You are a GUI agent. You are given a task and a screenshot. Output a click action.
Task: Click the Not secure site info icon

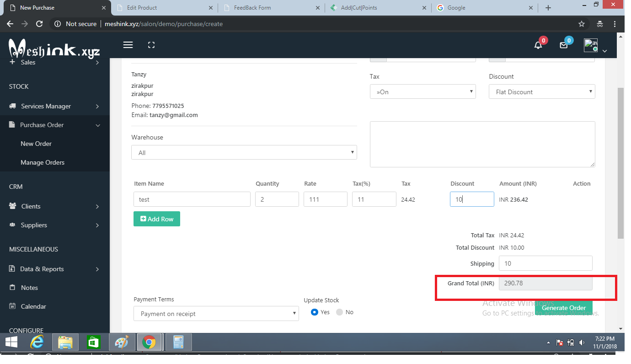point(58,24)
